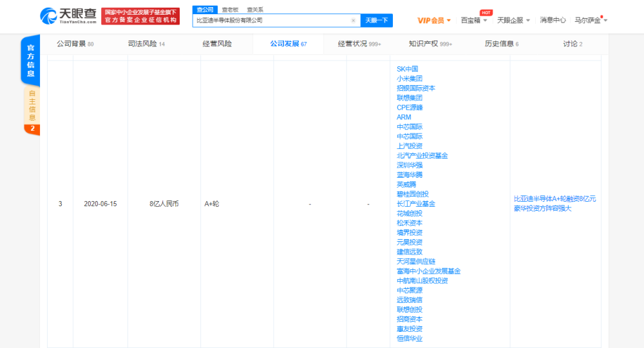644x348 pixels.
Task: Open the 马尔萨全 user account menu
Action: pyautogui.click(x=591, y=20)
